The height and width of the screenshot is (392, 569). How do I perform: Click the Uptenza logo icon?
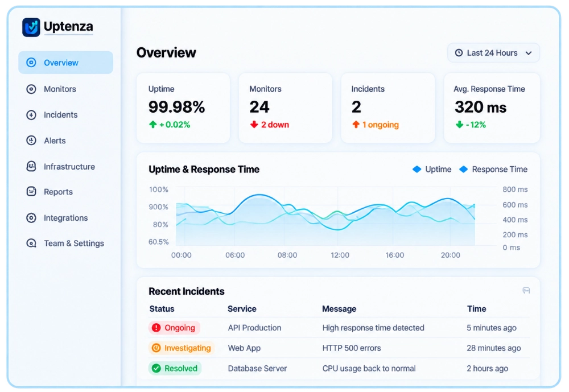31,27
